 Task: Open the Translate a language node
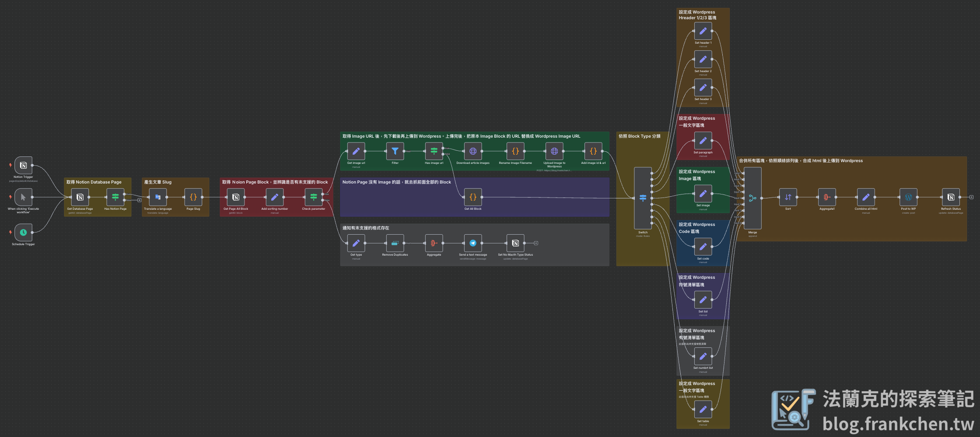pyautogui.click(x=158, y=197)
